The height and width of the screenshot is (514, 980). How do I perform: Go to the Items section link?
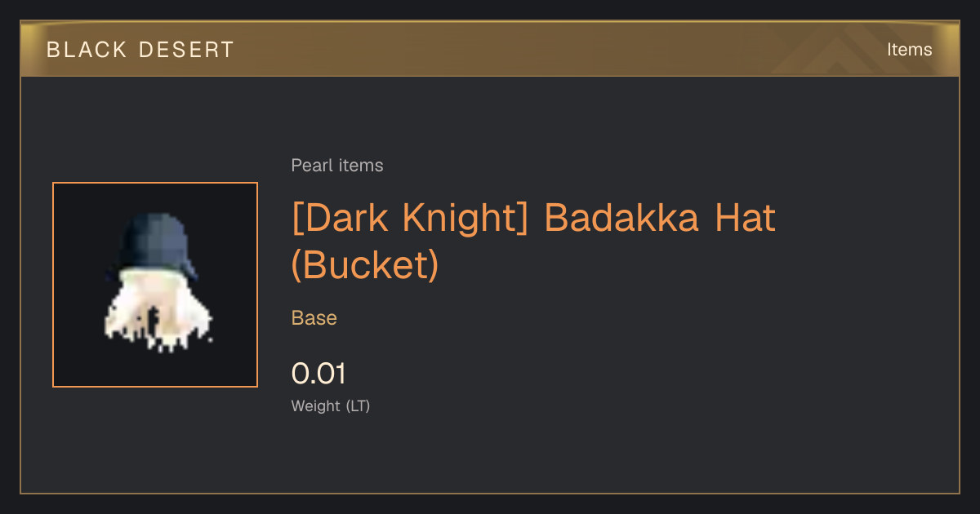coord(909,50)
